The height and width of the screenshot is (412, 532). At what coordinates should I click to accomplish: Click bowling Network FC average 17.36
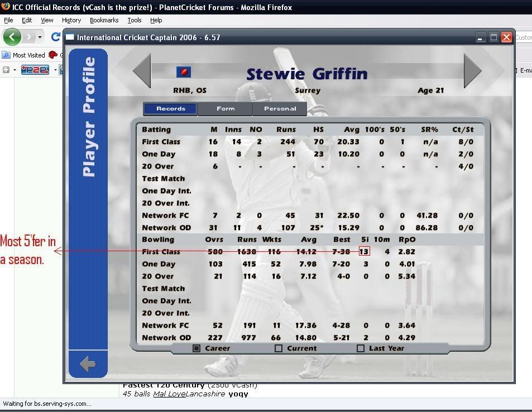pyautogui.click(x=306, y=325)
